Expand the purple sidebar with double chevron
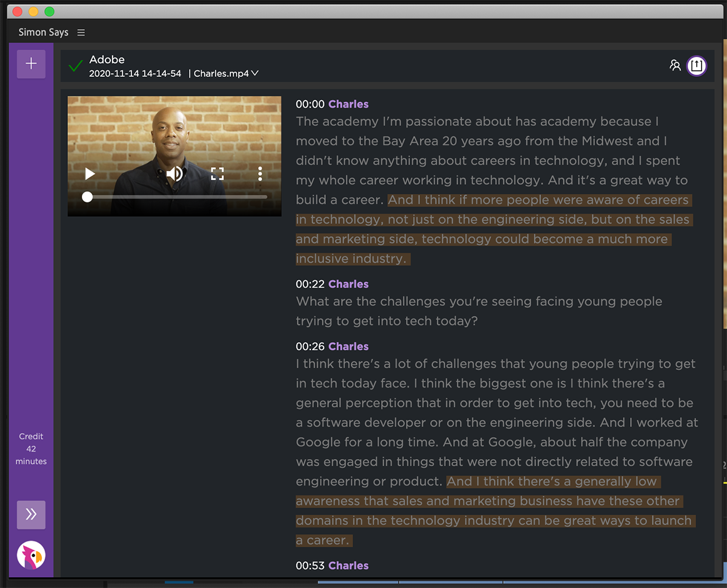Screen dimensions: 727x588 31,515
